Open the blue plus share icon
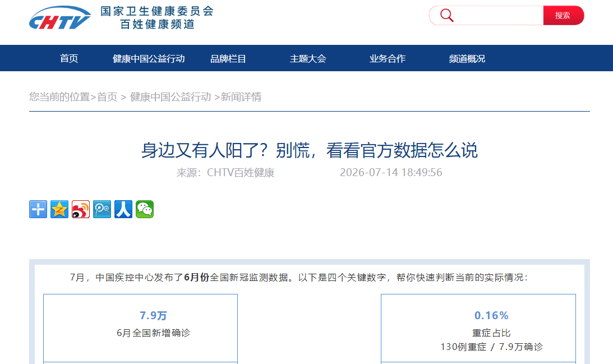Image resolution: width=613 pixels, height=364 pixels. pos(38,209)
